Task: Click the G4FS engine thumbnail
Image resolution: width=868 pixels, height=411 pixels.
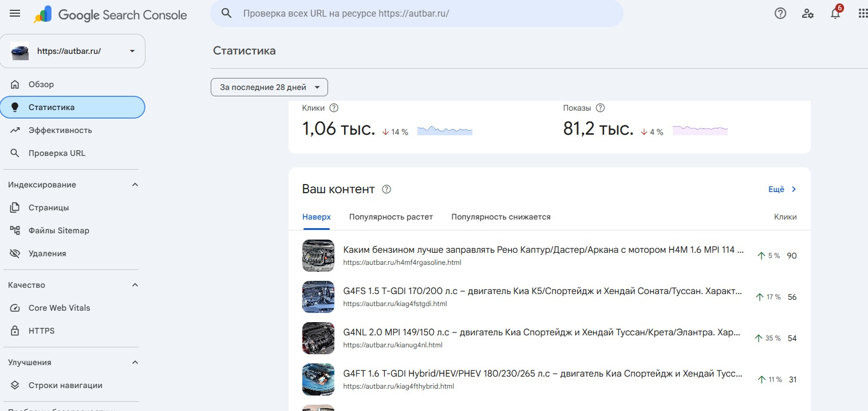Action: 318,297
